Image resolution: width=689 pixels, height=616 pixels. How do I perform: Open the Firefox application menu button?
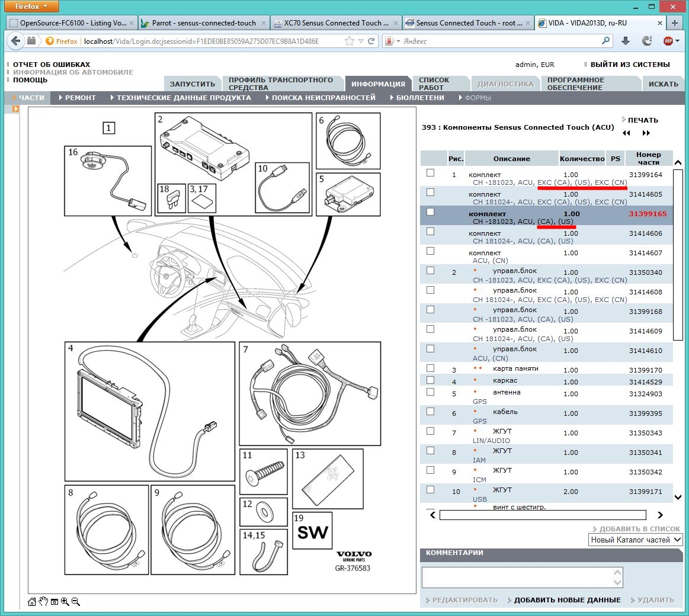(x=31, y=6)
